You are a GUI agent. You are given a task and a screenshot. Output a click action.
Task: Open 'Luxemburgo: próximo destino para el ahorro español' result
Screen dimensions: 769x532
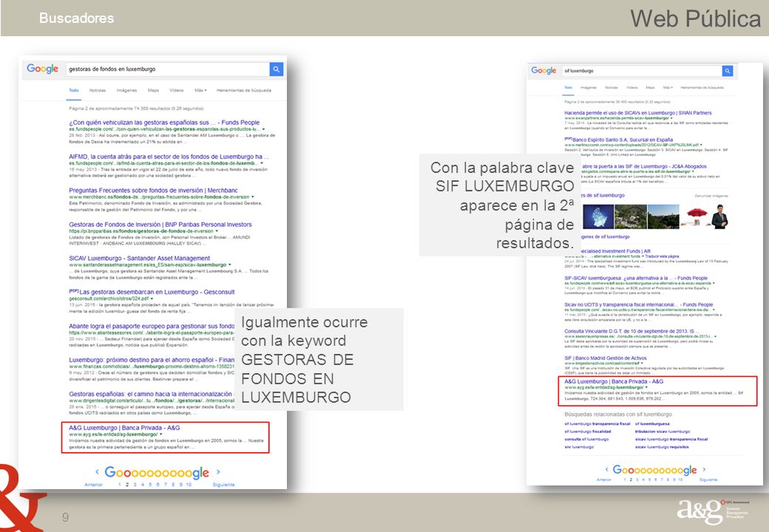point(152,360)
